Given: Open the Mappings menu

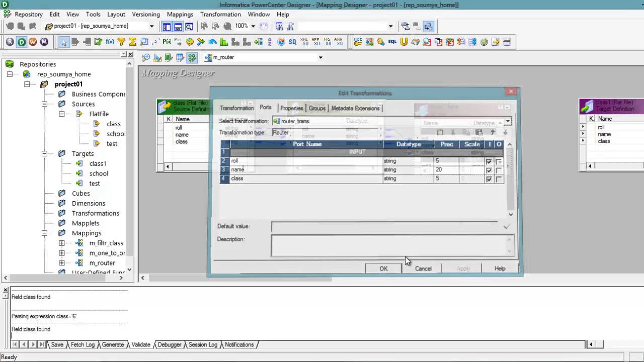Looking at the screenshot, I should [x=180, y=15].
